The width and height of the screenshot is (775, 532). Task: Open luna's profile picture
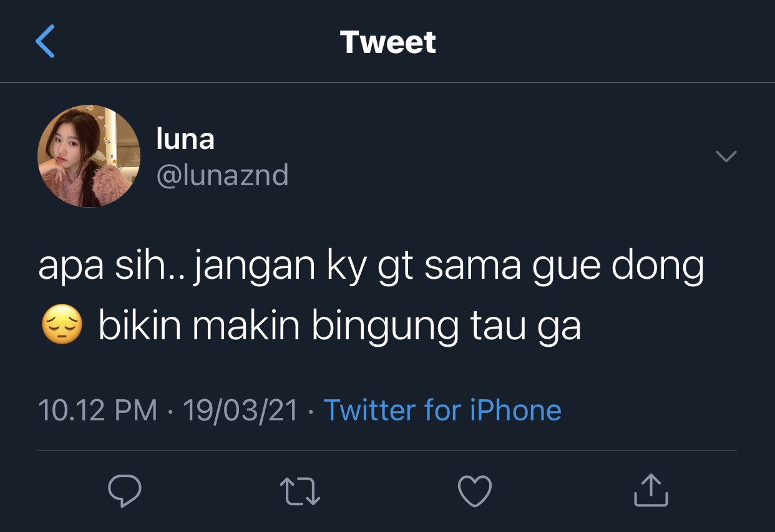click(89, 156)
